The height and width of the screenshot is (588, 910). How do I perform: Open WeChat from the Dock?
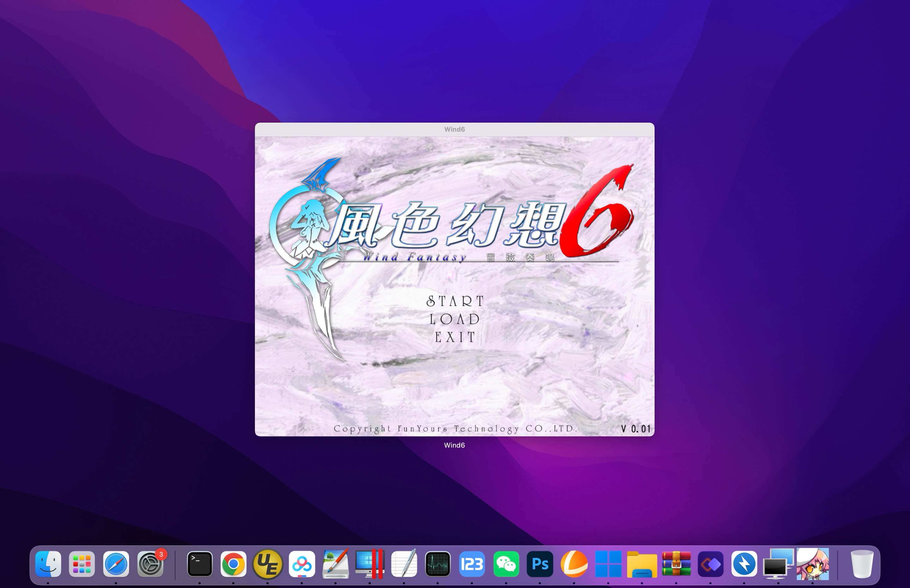(506, 564)
